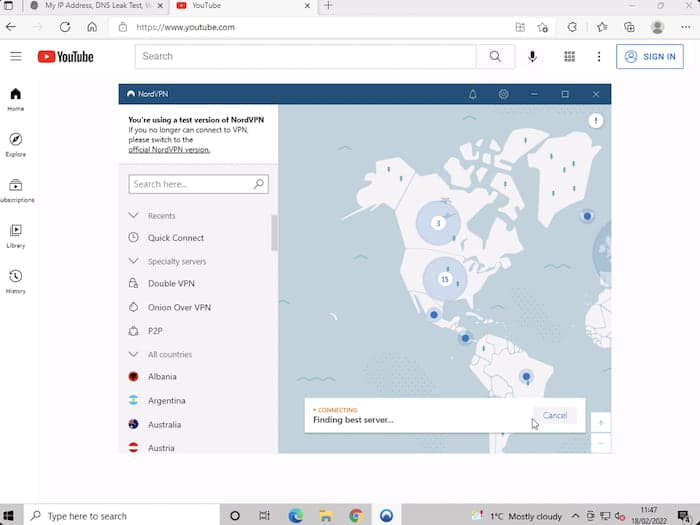Switch to My IP Address DNS Leak Test tab
The width and height of the screenshot is (700, 525).
click(95, 6)
